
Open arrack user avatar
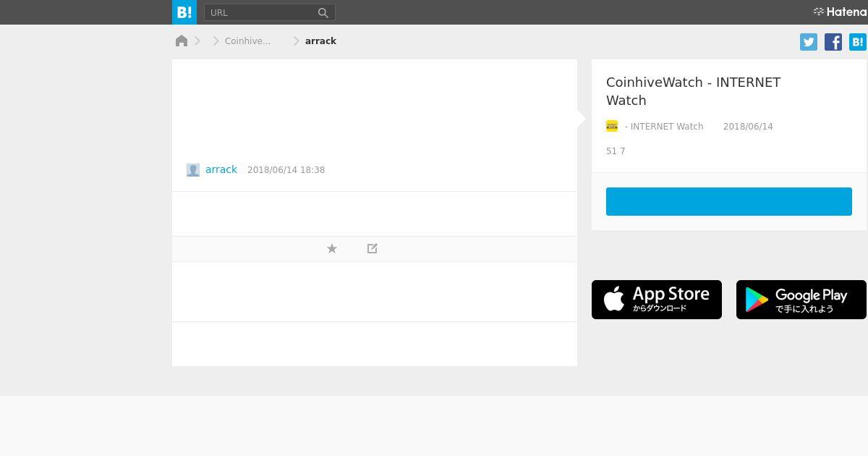[x=193, y=170]
